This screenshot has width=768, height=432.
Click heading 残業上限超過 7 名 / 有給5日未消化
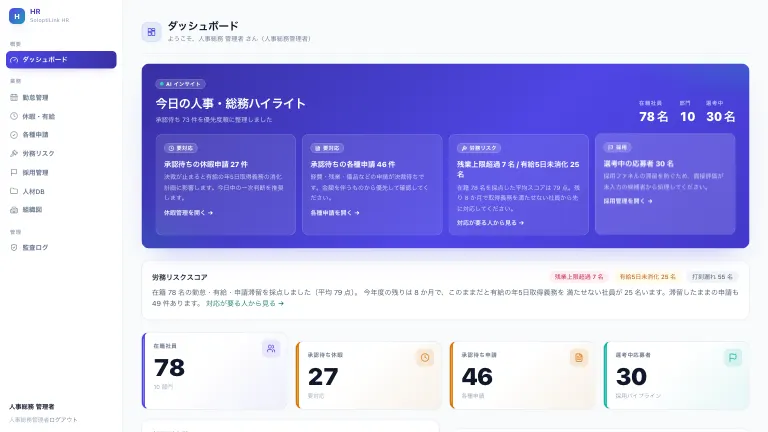point(518,169)
